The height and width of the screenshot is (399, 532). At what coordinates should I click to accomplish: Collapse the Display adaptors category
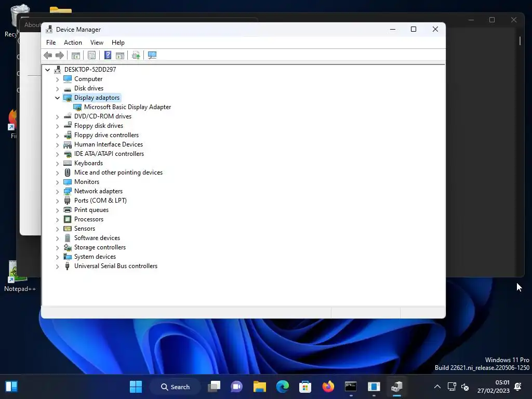point(57,98)
